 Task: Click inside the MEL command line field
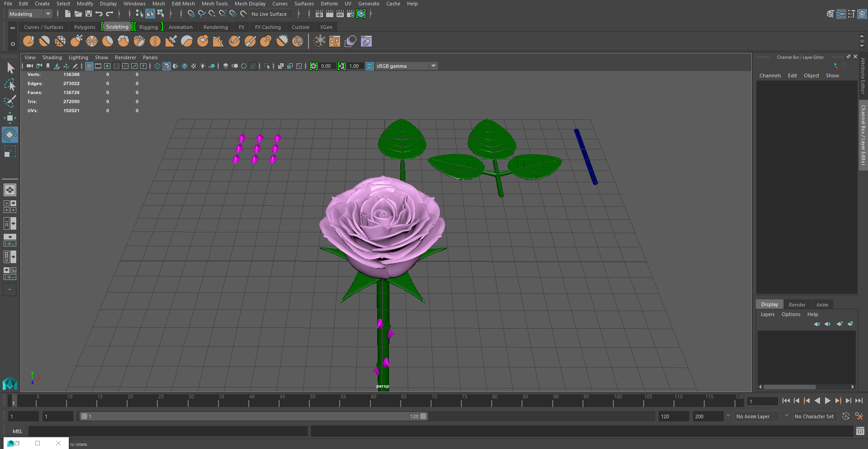(167, 431)
